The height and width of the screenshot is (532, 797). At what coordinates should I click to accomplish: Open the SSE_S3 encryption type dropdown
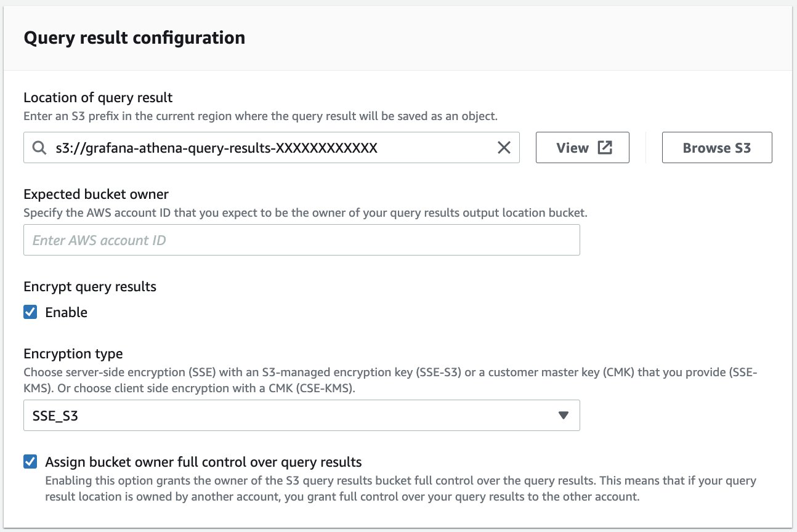(x=302, y=415)
